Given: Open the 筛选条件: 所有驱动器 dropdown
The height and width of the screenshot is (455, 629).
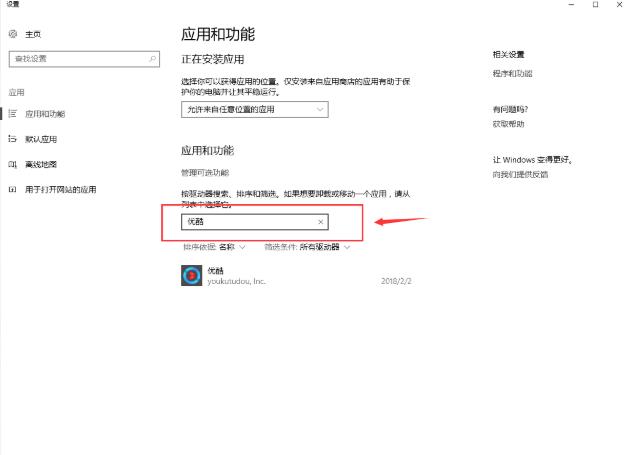Looking at the screenshot, I should click(307, 247).
